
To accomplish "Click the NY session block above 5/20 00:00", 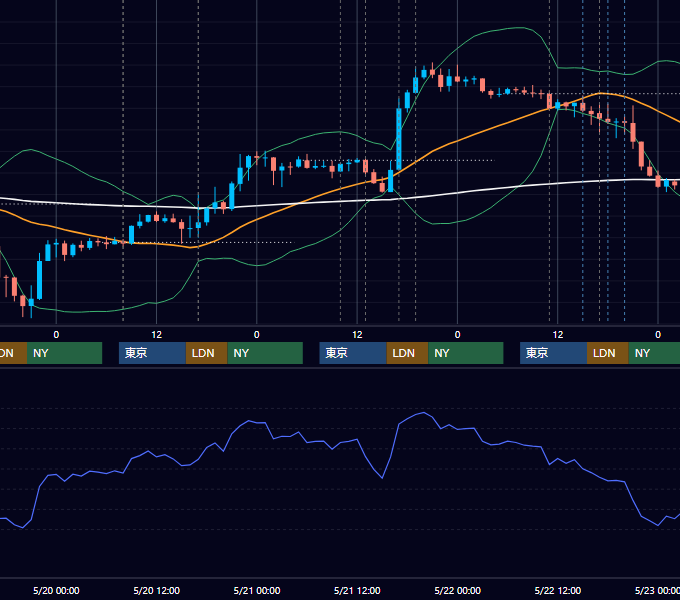I will 64,353.
